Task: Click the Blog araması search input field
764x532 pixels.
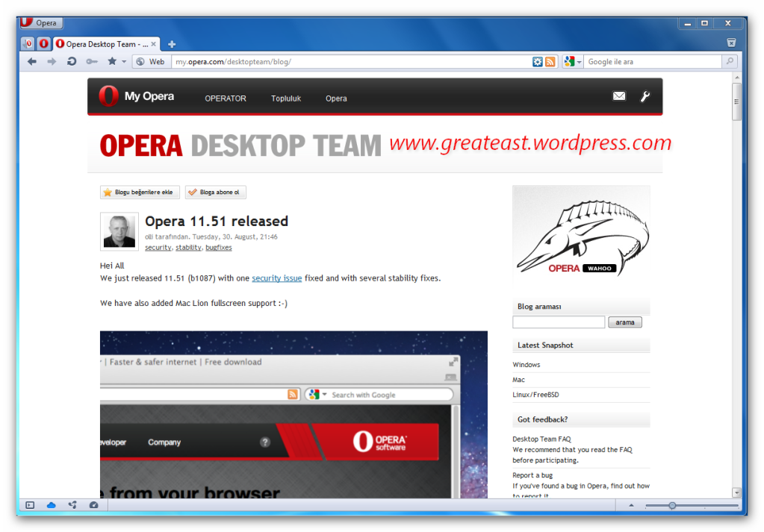Action: 558,322
